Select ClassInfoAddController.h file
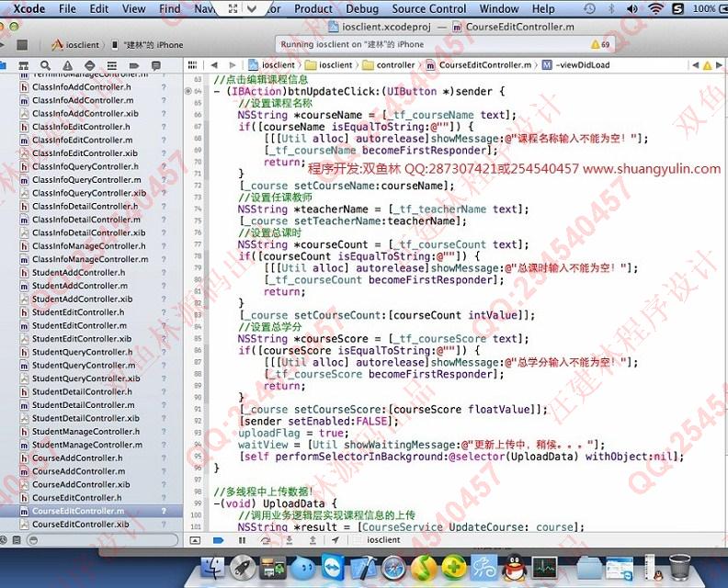Viewport: 728px width, 588px height. (81, 86)
